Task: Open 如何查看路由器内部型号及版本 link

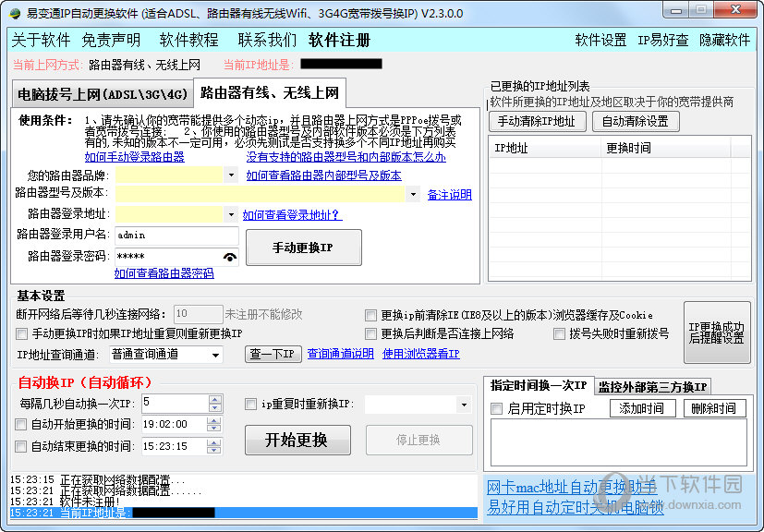Action: (324, 175)
